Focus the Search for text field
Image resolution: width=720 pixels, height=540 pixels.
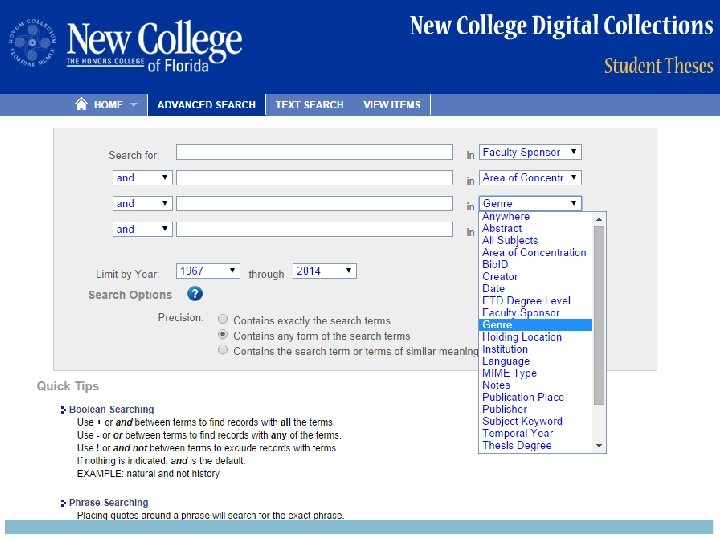coord(314,152)
